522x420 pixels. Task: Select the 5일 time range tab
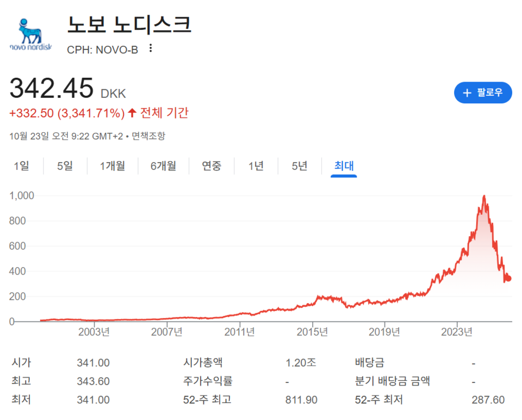click(x=65, y=166)
